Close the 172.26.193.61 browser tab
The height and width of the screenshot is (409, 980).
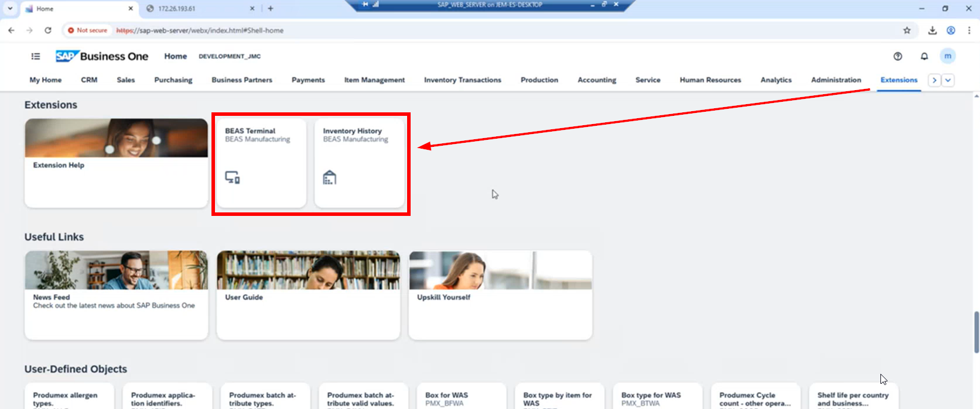(x=252, y=9)
